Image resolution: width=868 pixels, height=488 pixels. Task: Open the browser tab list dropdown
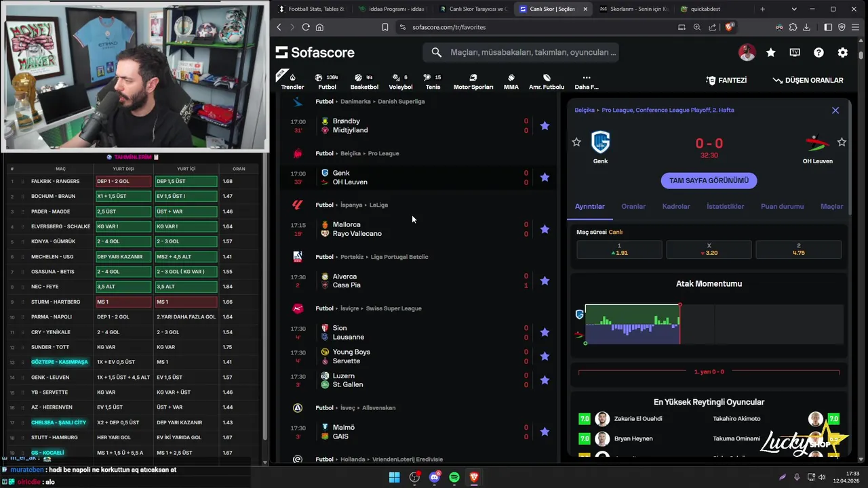point(794,9)
